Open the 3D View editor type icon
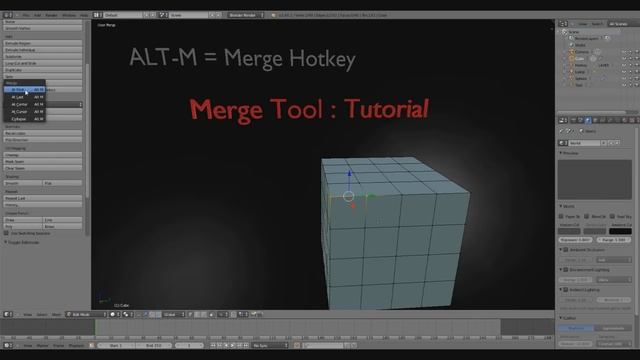Screen dimensions: 640x360 tap(7, 314)
